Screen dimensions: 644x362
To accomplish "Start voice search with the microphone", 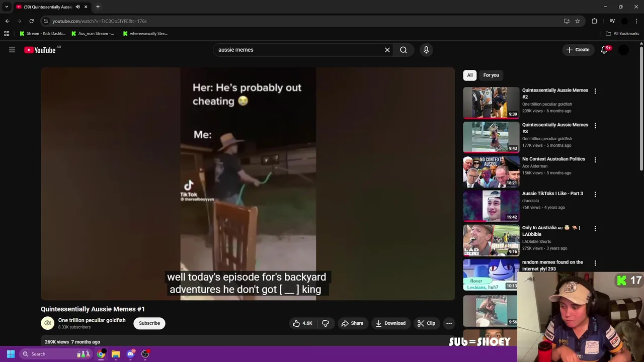I will pyautogui.click(x=426, y=50).
